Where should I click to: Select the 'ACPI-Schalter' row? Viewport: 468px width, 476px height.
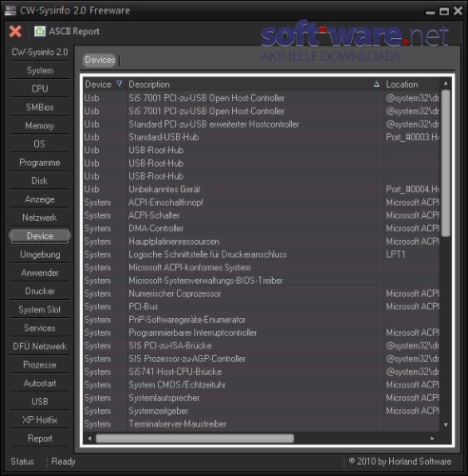(262, 215)
